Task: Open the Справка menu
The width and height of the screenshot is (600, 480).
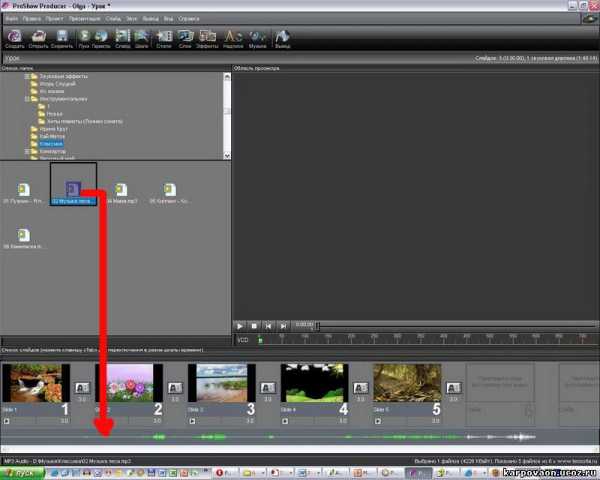Action: coord(188,18)
